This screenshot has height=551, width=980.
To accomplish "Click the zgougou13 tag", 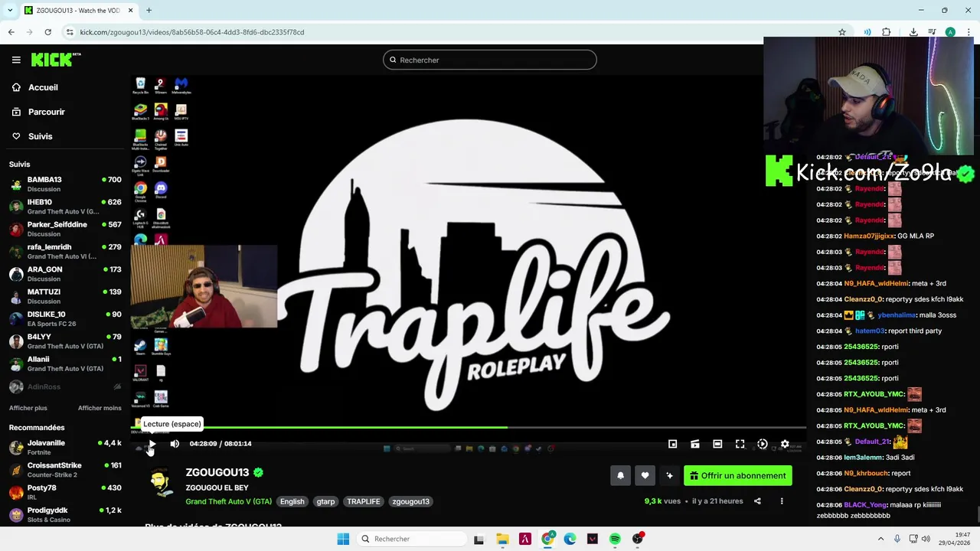I will (x=410, y=501).
